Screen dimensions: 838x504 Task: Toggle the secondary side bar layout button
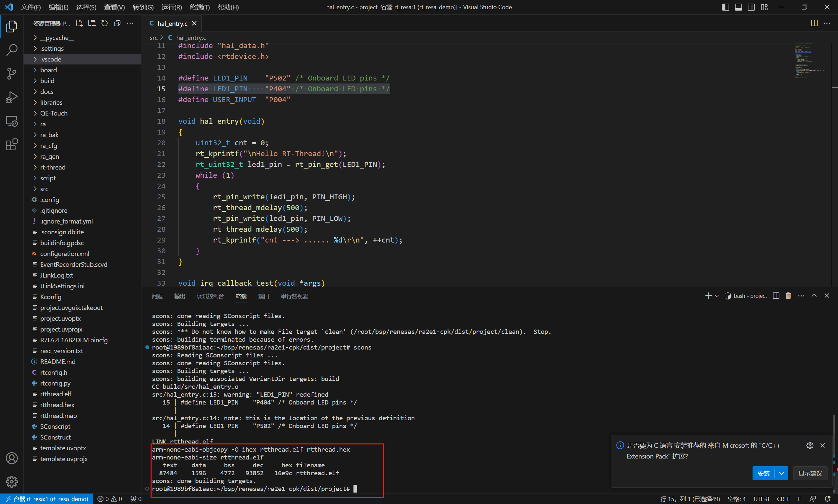tap(751, 7)
